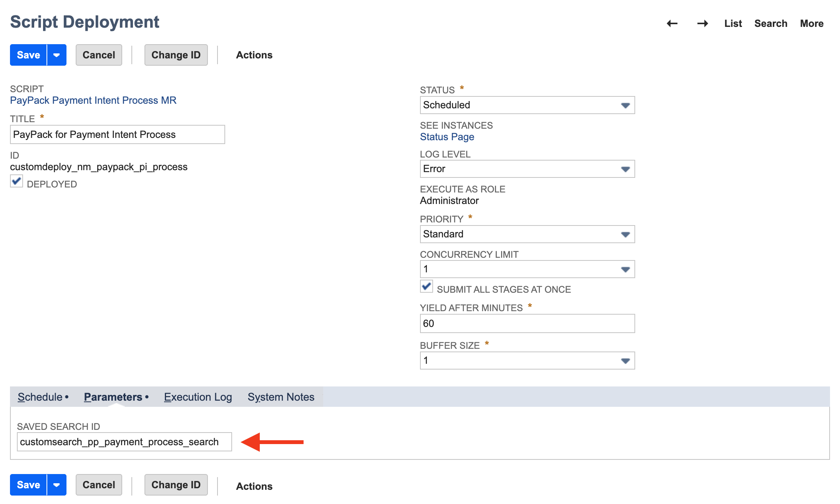Open the Search link in header

click(x=770, y=23)
